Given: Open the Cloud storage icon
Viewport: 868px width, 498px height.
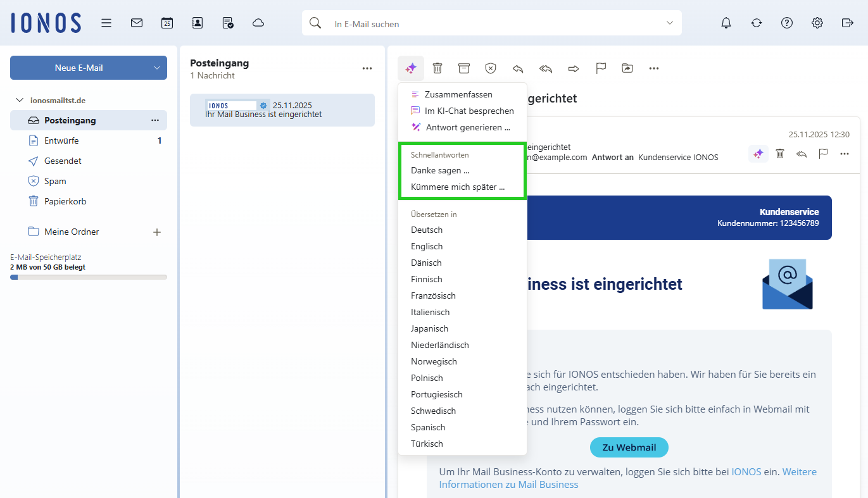Looking at the screenshot, I should point(258,23).
